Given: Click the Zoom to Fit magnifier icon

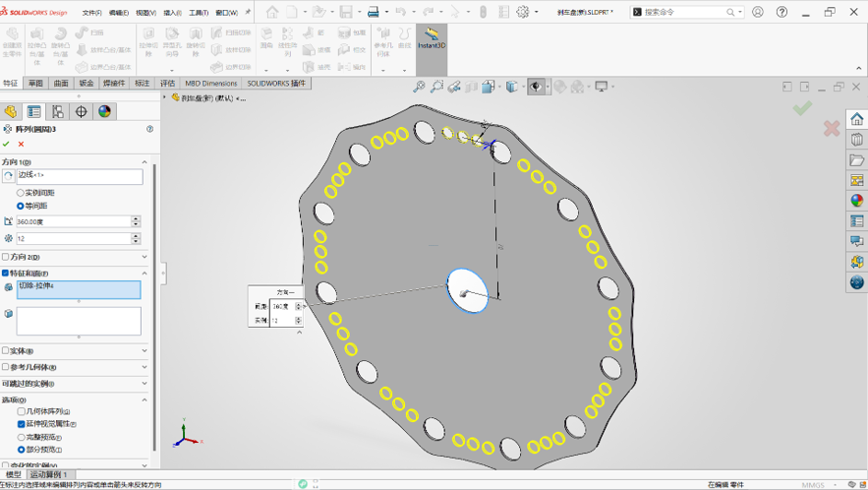Looking at the screenshot, I should tap(419, 87).
